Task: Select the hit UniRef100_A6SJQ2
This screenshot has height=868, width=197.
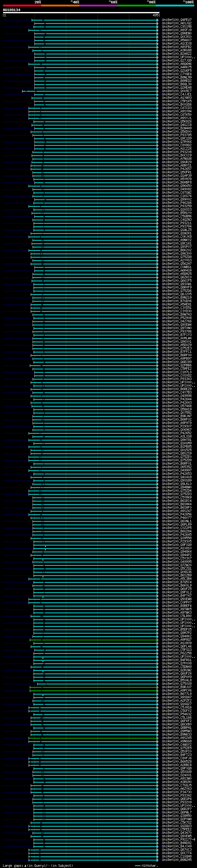Action: (x=177, y=23)
